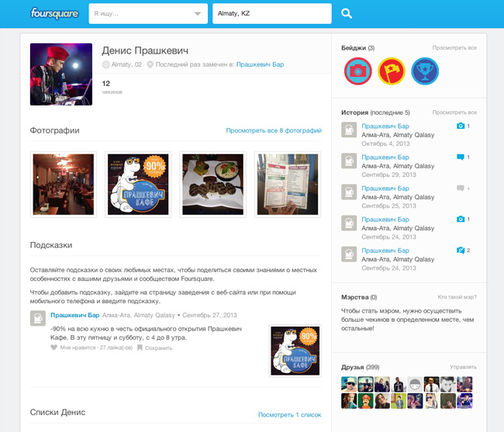Click 'Сентябрь 27, 2013' tip date
The height and width of the screenshot is (432, 504).
pos(209,315)
